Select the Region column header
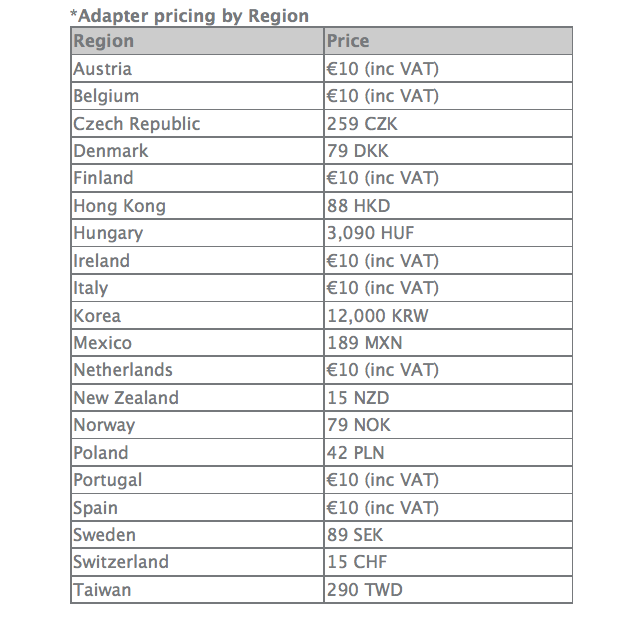The width and height of the screenshot is (640, 619). [103, 41]
